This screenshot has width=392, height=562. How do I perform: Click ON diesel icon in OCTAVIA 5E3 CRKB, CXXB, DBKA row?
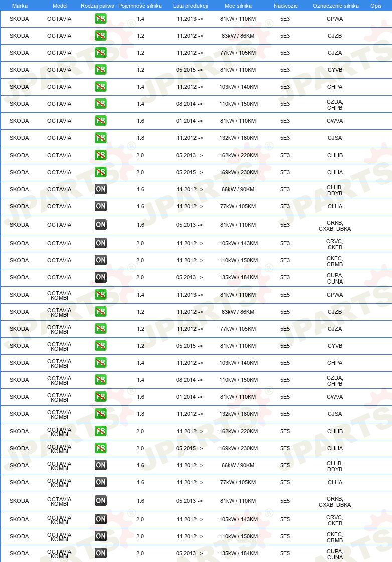101,225
